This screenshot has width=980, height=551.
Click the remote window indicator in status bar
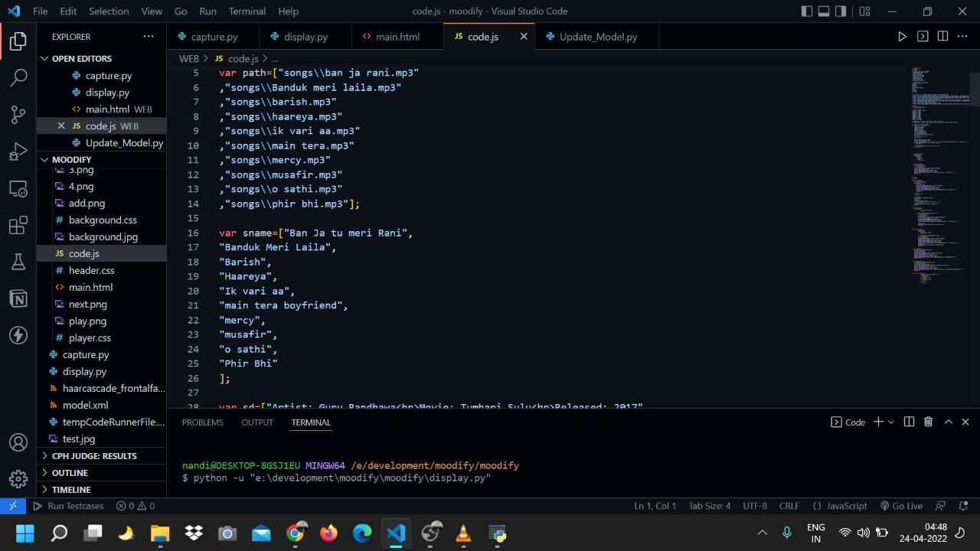click(13, 506)
